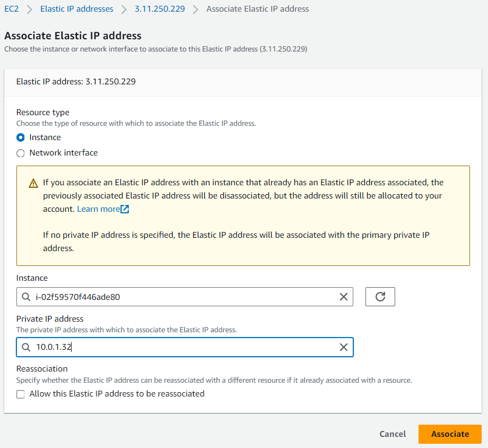This screenshot has width=488, height=448.
Task: Open the Learn more link
Action: tap(98, 209)
